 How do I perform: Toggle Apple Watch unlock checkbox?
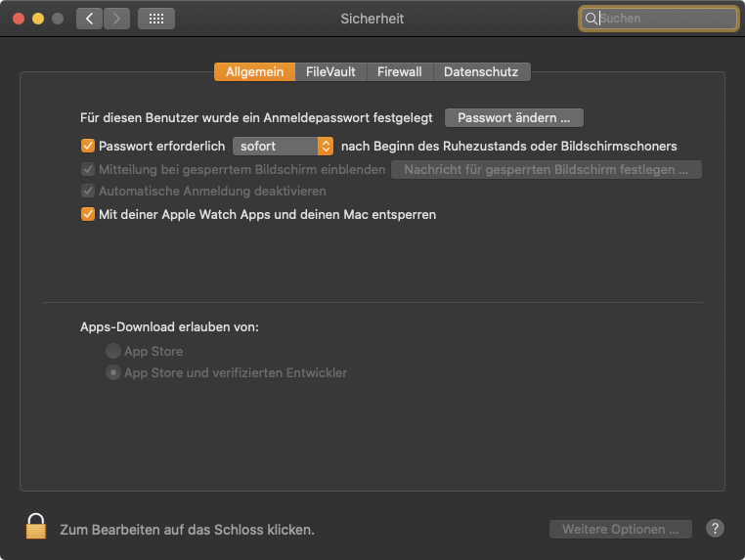tap(87, 214)
